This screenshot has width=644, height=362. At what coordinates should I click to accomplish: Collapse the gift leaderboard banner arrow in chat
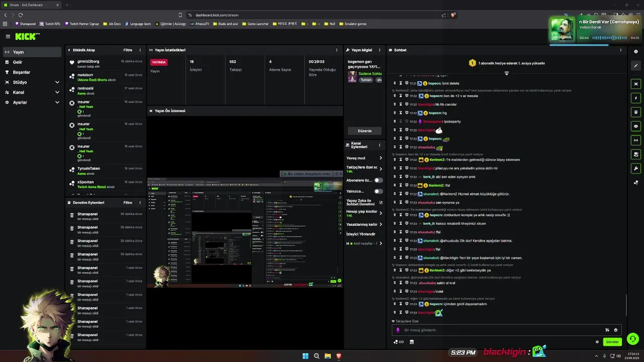point(507,73)
